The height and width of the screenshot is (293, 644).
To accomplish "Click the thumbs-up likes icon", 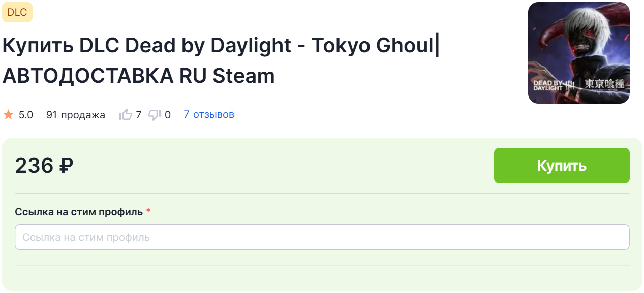I will point(125,115).
